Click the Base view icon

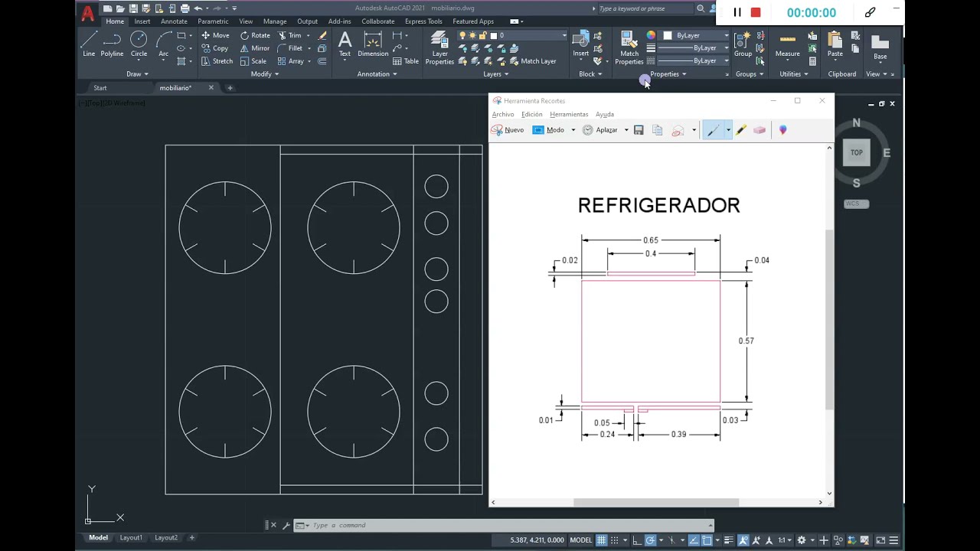[880, 46]
